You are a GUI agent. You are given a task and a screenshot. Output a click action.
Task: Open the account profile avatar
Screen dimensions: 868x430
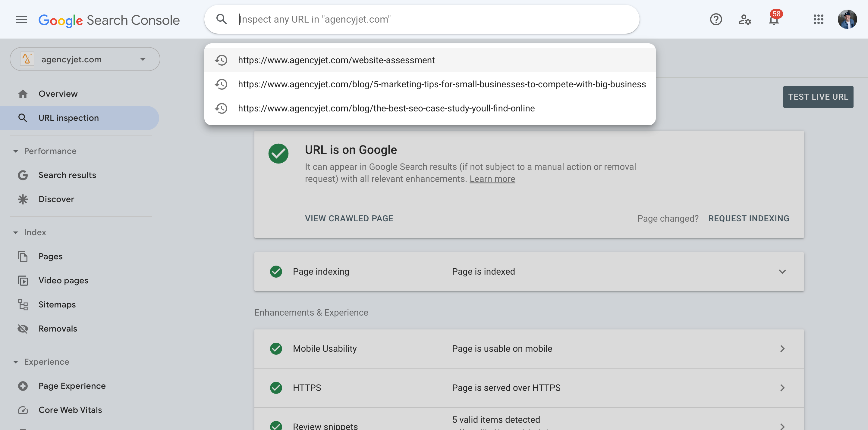pos(847,20)
